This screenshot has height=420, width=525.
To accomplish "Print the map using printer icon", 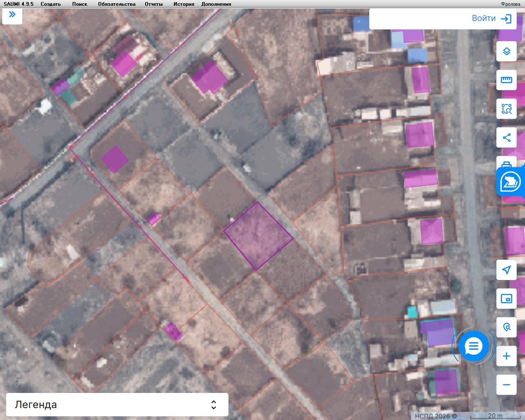I will (507, 163).
